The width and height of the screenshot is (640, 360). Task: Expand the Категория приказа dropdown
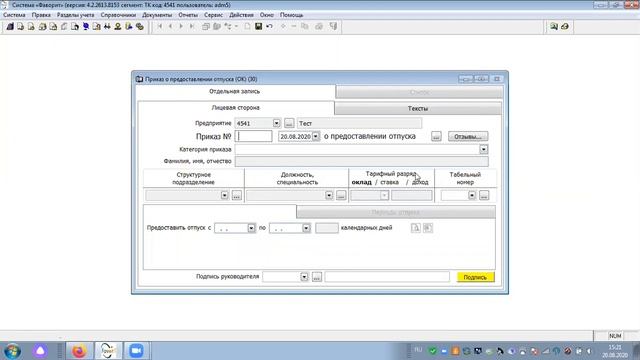pos(483,149)
